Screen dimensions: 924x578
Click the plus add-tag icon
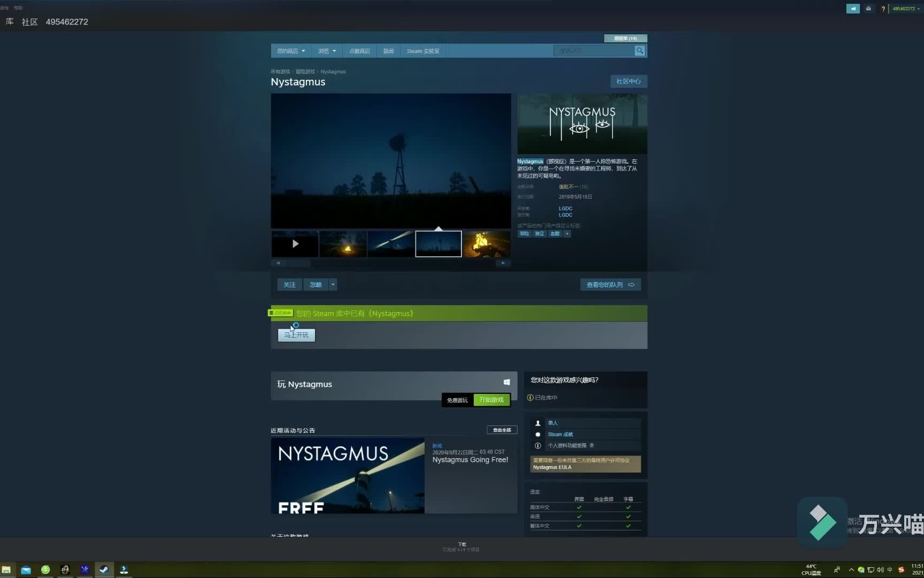click(x=567, y=234)
